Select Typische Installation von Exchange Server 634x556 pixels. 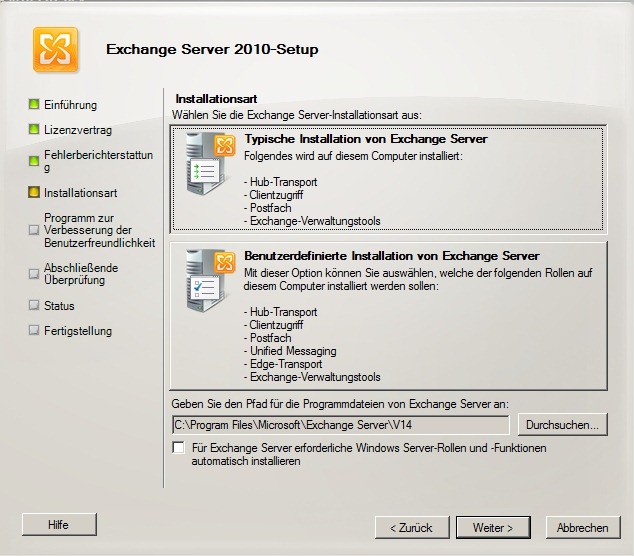pyautogui.click(x=366, y=139)
